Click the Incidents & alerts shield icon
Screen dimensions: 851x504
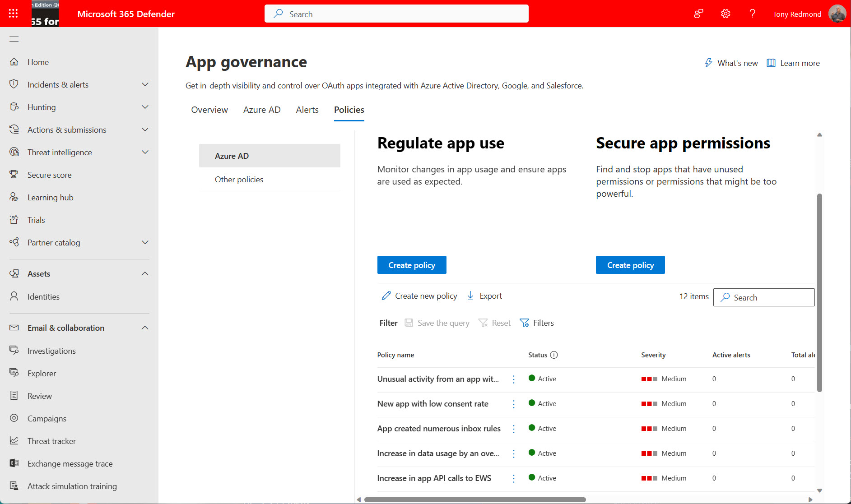click(14, 84)
